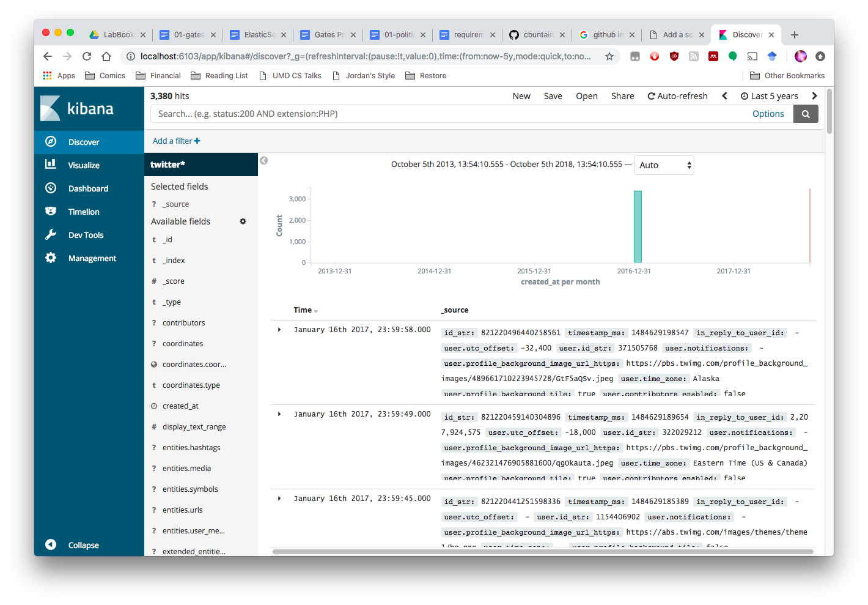868x605 pixels.
Task: Open available fields gear settings
Action: point(243,221)
